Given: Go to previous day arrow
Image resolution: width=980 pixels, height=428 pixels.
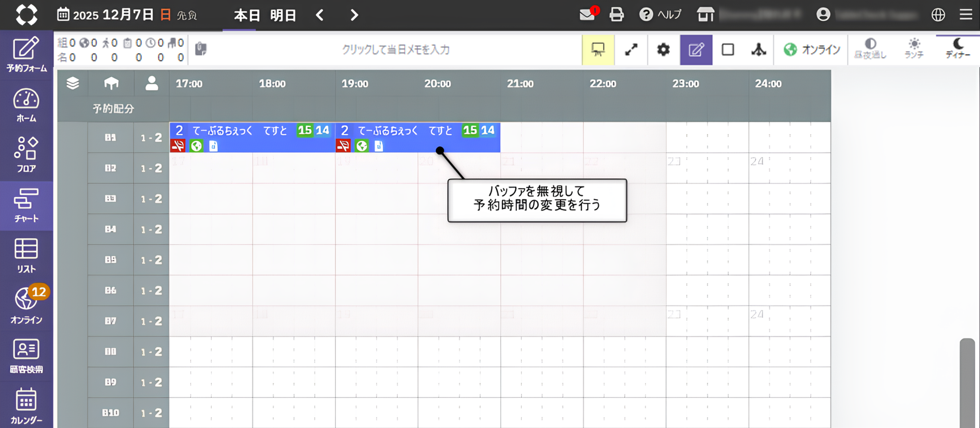Looking at the screenshot, I should pyautogui.click(x=320, y=15).
